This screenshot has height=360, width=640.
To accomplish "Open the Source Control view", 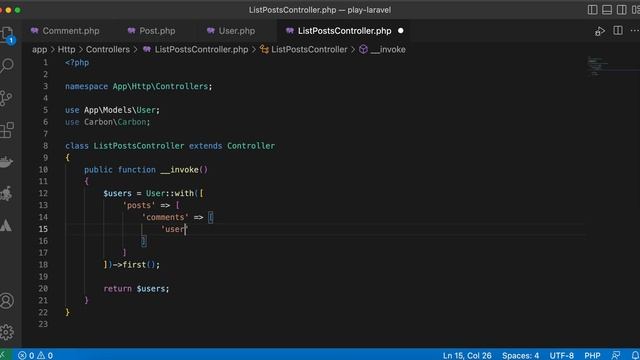I will (x=6, y=98).
